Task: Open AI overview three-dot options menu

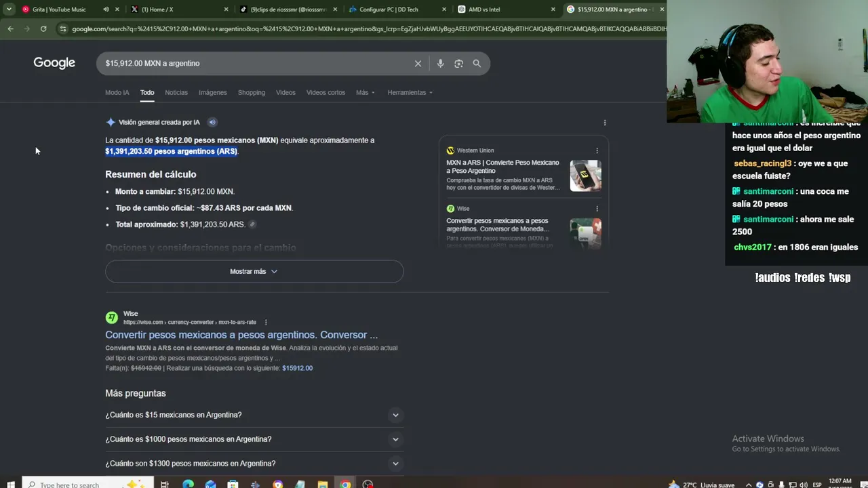Action: click(605, 123)
